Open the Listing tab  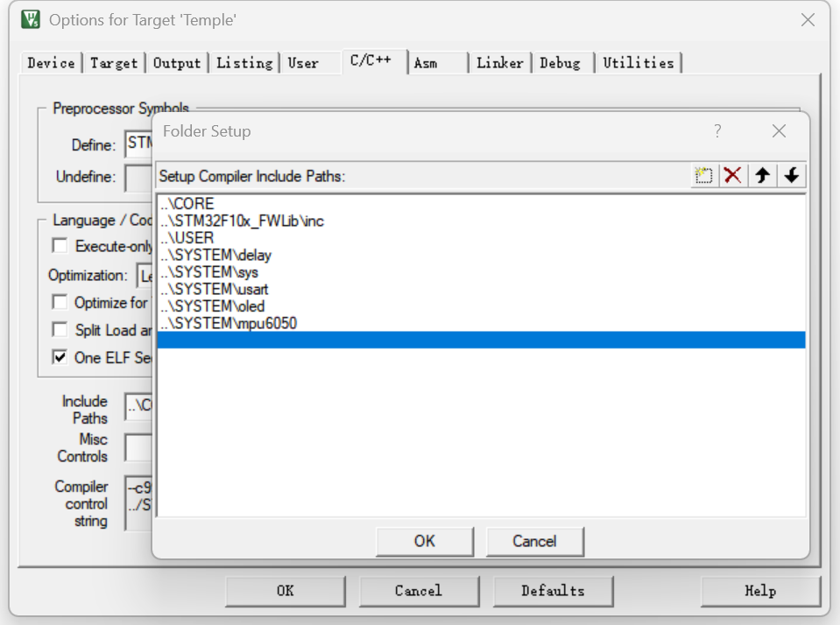pos(245,63)
